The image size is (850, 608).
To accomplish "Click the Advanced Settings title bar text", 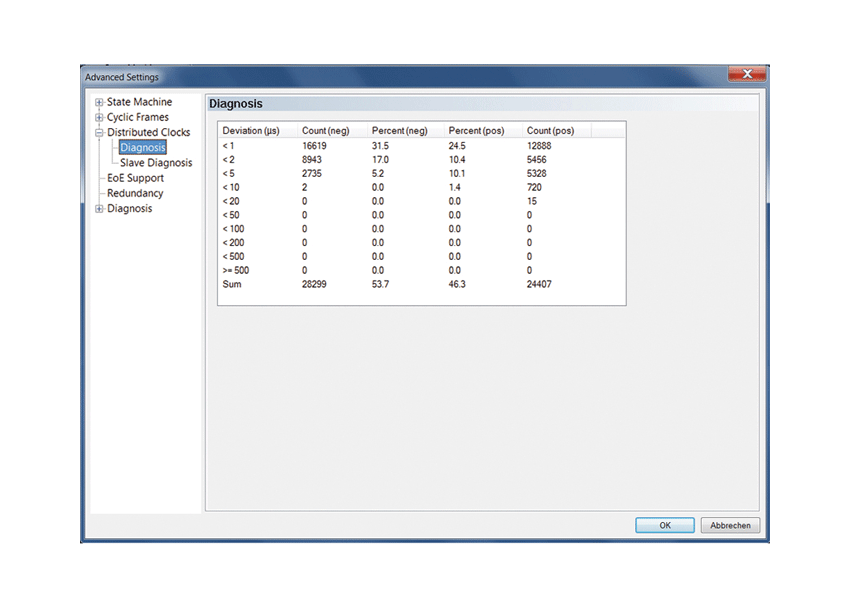I will coord(122,77).
